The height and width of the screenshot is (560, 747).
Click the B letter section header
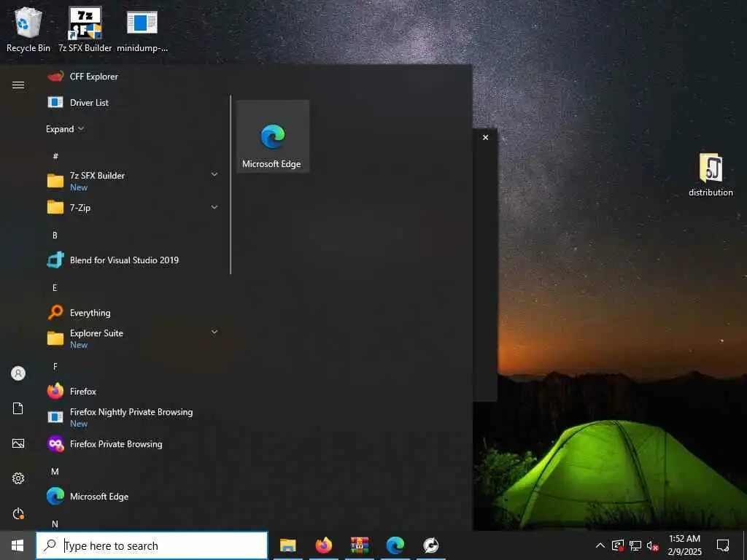tap(55, 236)
